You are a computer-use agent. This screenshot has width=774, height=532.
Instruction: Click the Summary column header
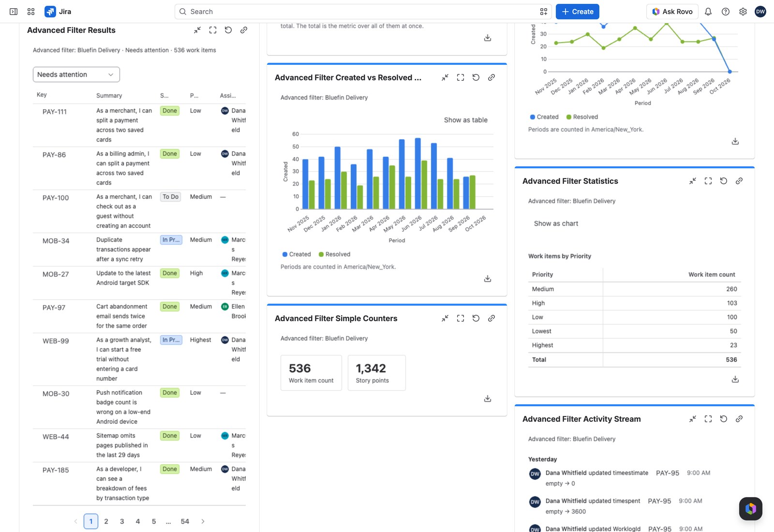pos(109,96)
